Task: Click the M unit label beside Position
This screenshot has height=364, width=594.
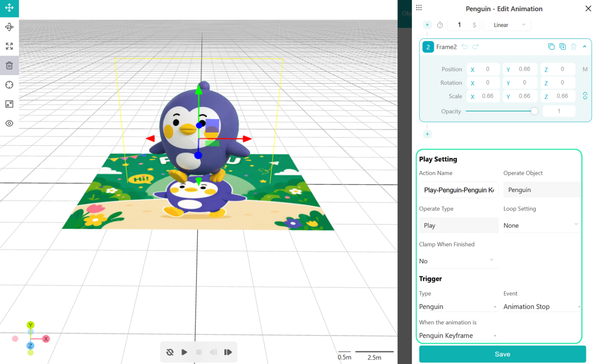Action: pyautogui.click(x=585, y=69)
